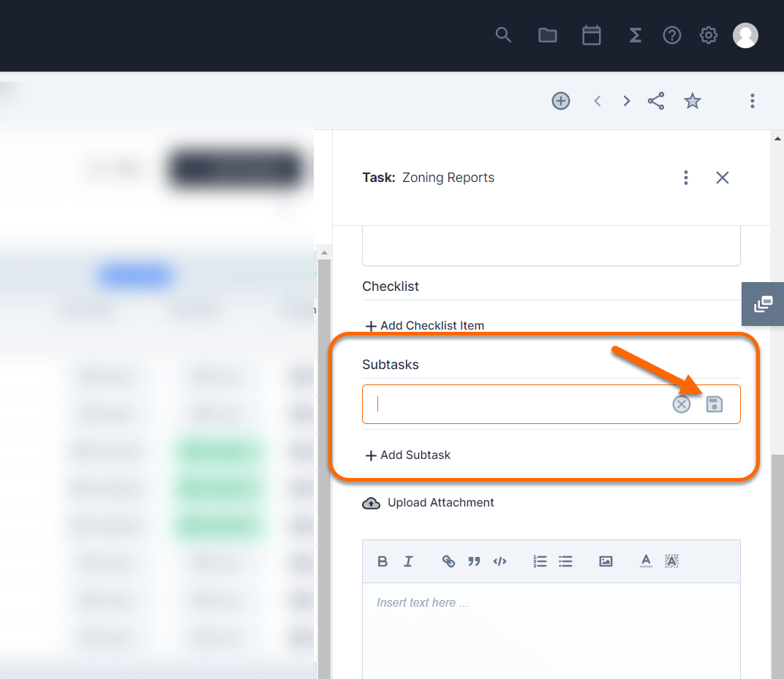Create a numbered list in the editor
The height and width of the screenshot is (679, 784).
[540, 561]
